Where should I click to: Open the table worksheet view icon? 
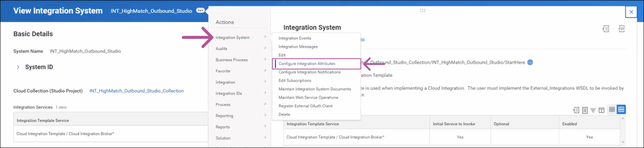pos(585,110)
